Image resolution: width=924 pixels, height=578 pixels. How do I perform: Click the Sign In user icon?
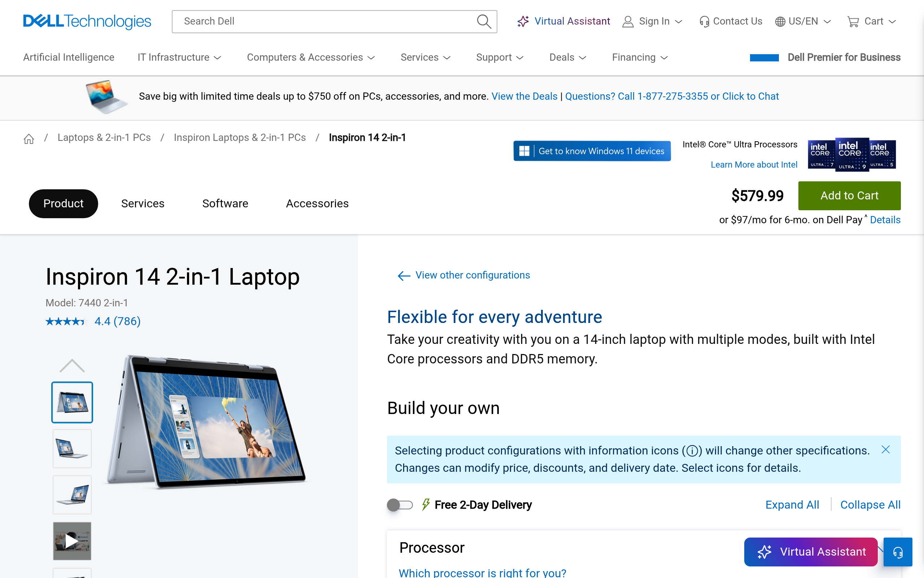(628, 21)
